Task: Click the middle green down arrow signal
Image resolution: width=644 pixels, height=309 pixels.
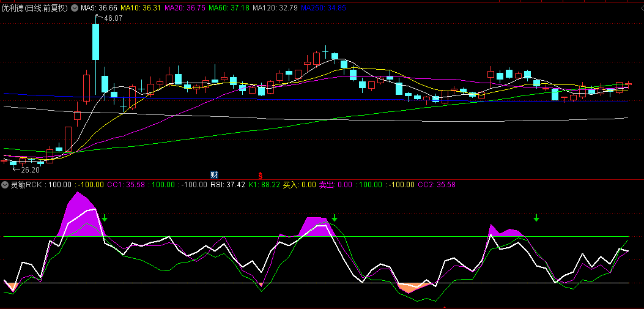Action: pos(335,218)
